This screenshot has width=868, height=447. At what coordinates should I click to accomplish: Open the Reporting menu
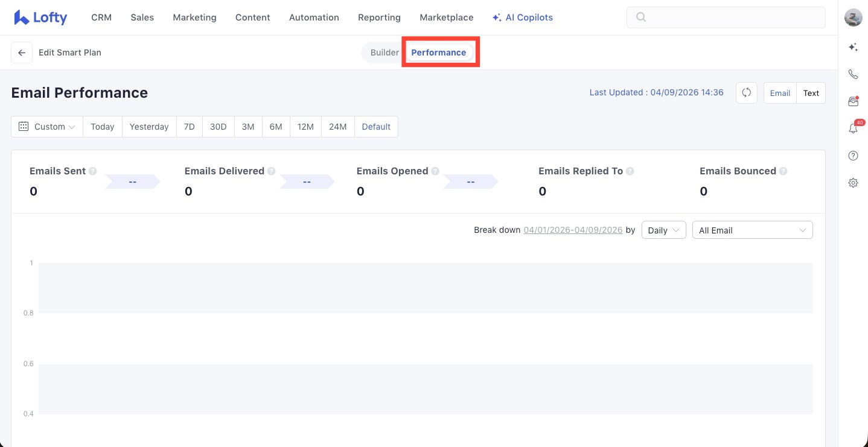pos(379,17)
